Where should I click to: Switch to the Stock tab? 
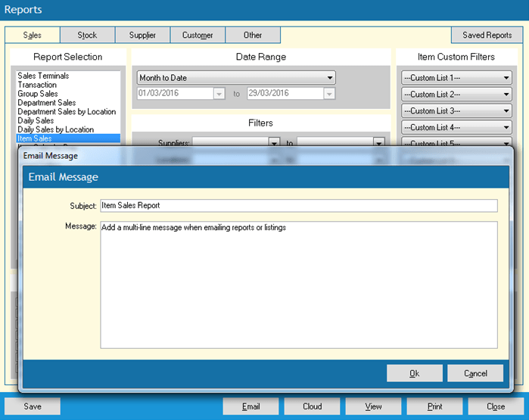[87, 35]
